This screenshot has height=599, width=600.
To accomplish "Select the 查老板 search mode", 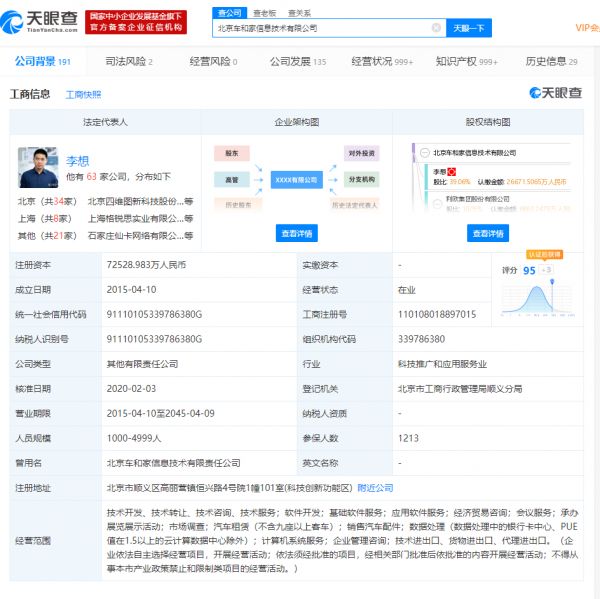I will click(x=264, y=12).
